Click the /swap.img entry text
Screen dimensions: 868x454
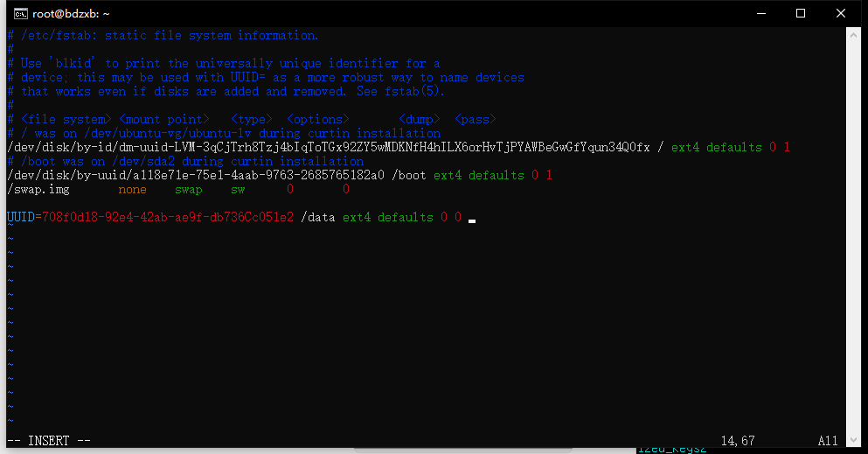point(38,189)
